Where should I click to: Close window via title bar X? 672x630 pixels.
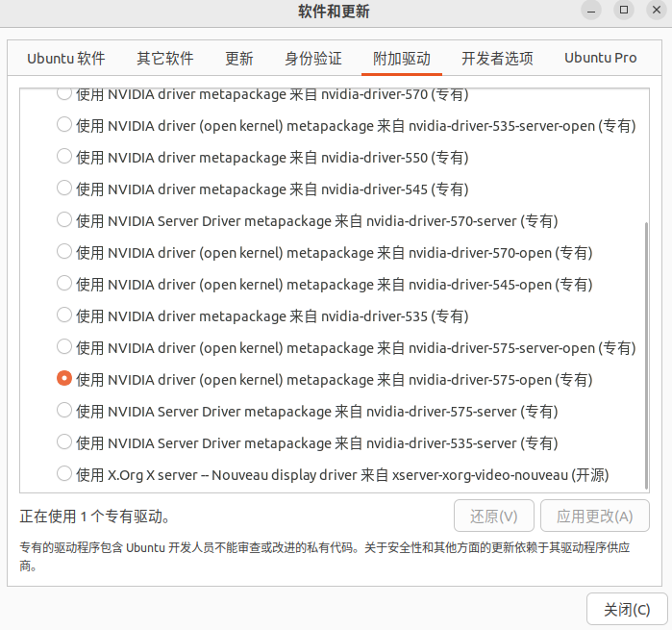657,10
